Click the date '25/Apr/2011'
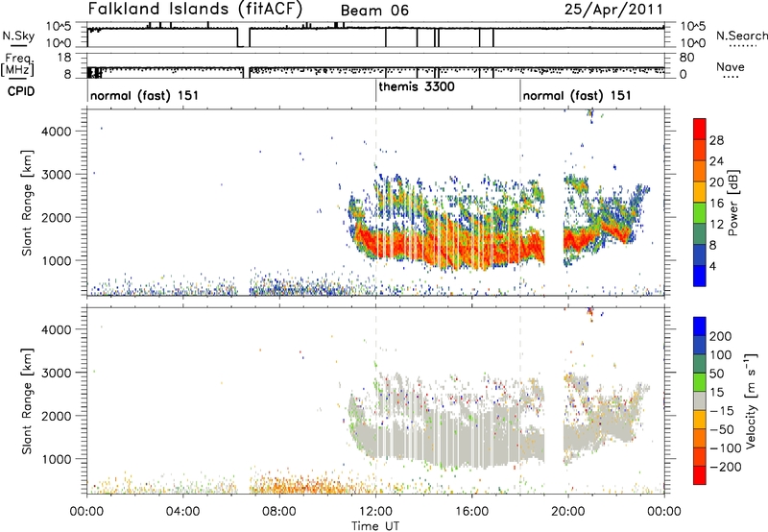Image resolution: width=768 pixels, height=532 pixels. pos(613,10)
